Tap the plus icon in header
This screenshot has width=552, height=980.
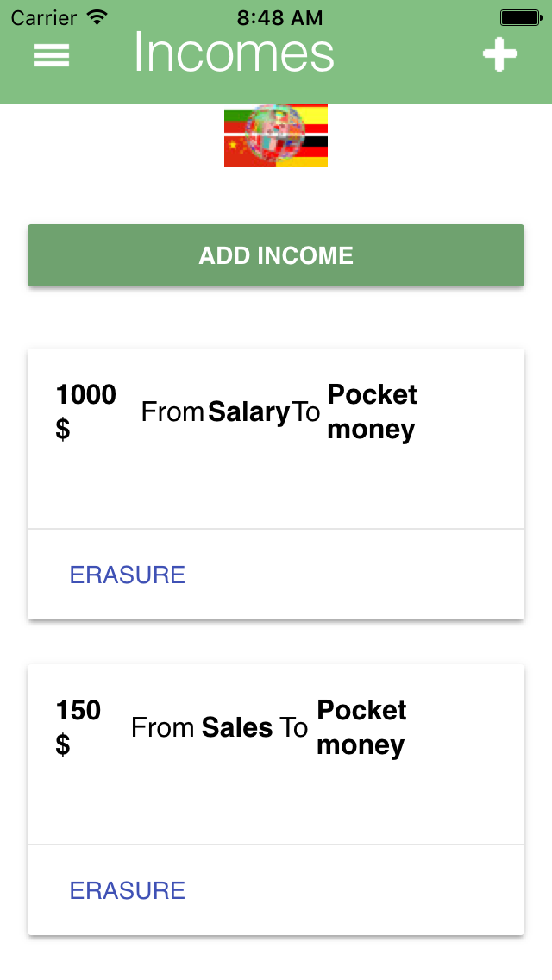tap(499, 54)
